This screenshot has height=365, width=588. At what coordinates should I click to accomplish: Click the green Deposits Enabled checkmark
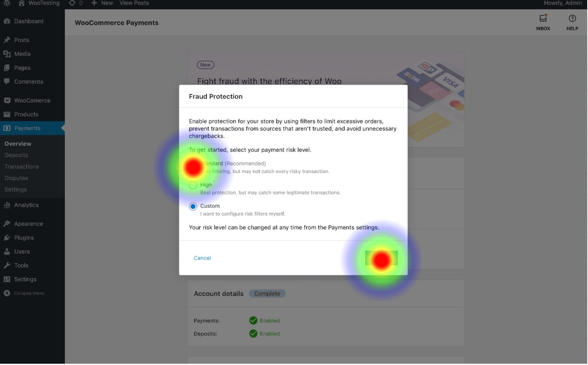pos(253,334)
